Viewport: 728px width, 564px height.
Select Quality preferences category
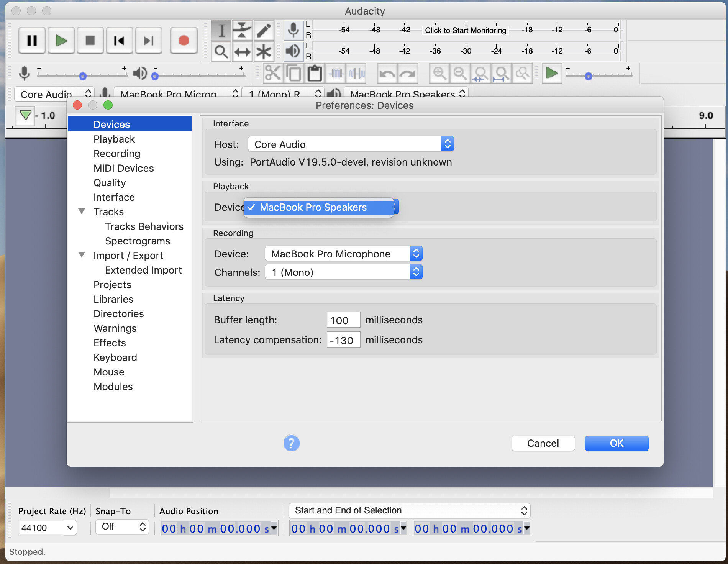(x=110, y=182)
